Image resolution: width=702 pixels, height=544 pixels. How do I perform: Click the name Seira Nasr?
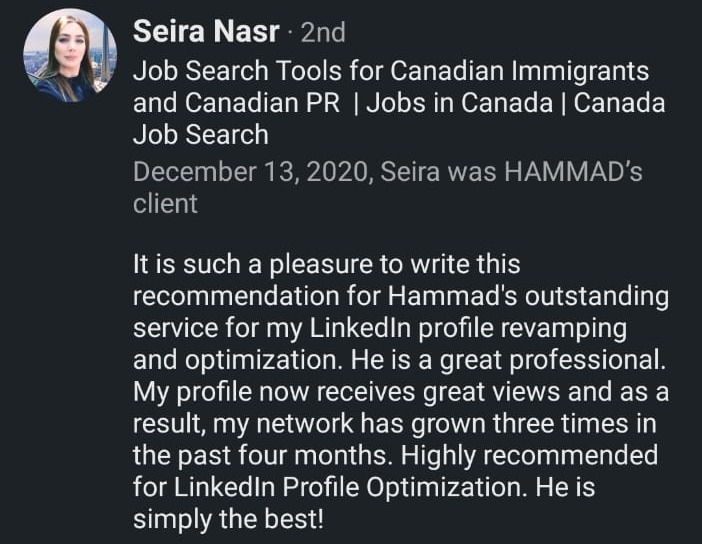(x=206, y=32)
